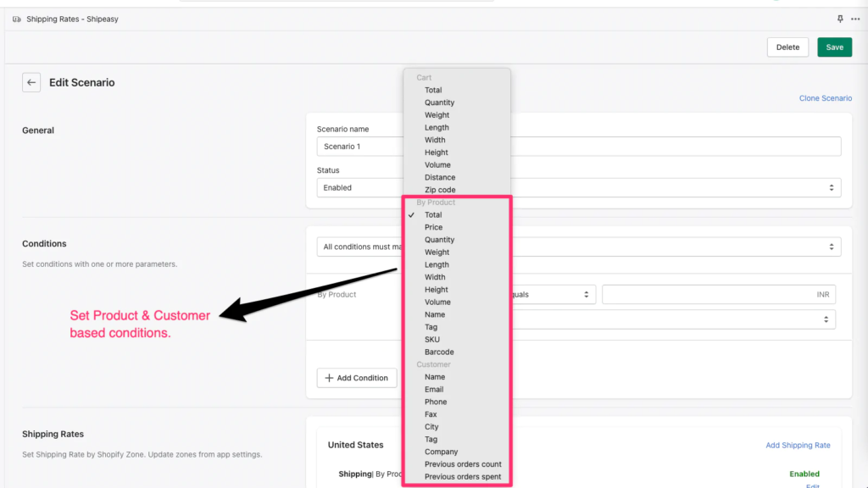The width and height of the screenshot is (868, 488).
Task: Click the pin icon in the top bar
Action: 839,18
